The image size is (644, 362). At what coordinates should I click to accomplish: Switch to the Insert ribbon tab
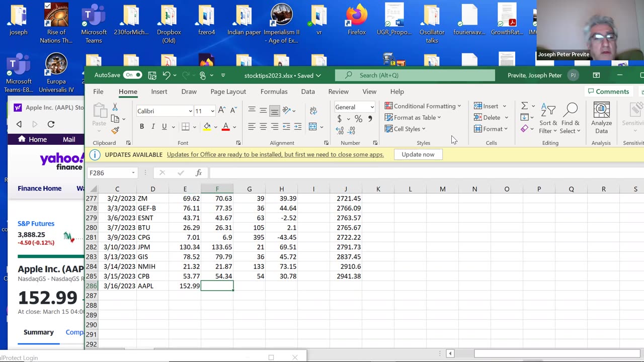click(x=159, y=92)
